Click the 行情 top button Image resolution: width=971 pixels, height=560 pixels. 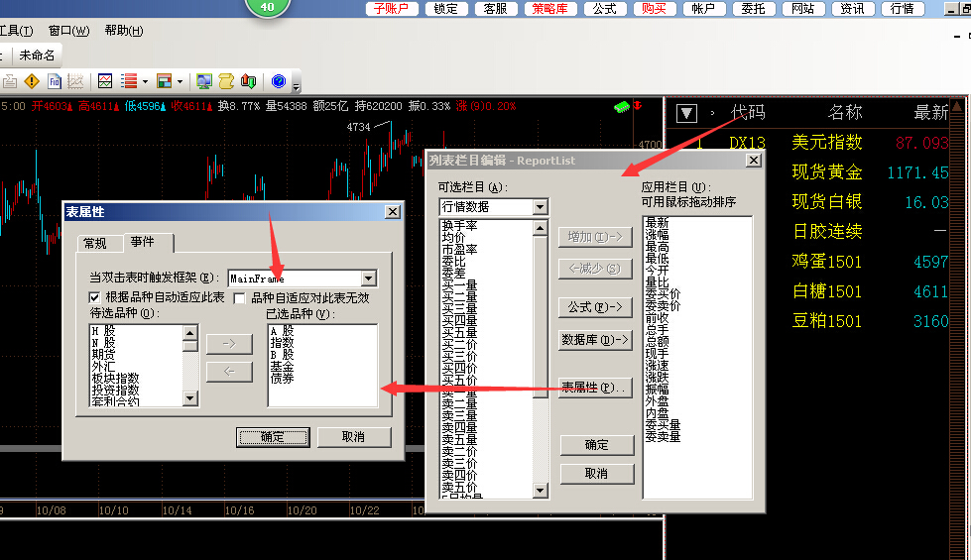point(902,9)
